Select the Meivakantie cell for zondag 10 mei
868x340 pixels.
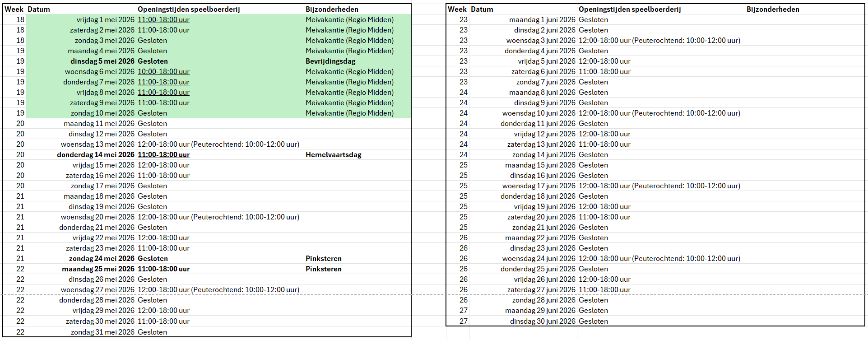[x=349, y=113]
